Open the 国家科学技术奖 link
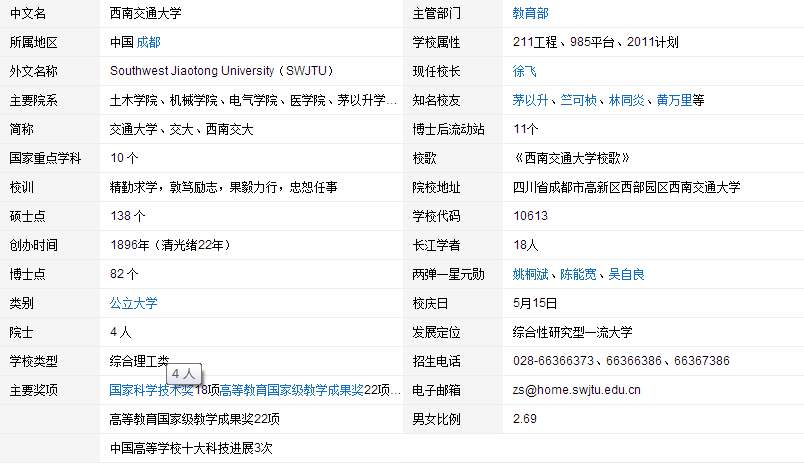 [x=152, y=390]
